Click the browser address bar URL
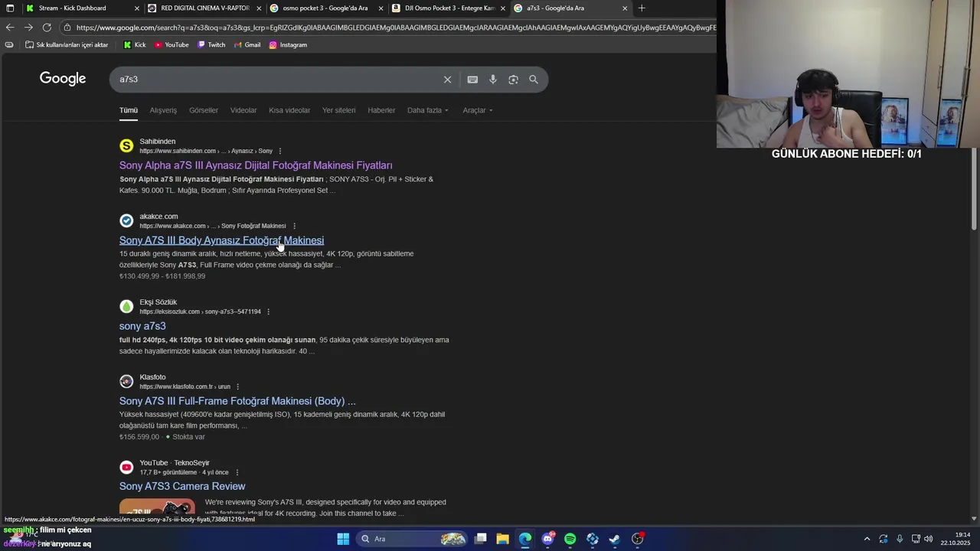Image resolution: width=980 pixels, height=551 pixels. [394, 28]
